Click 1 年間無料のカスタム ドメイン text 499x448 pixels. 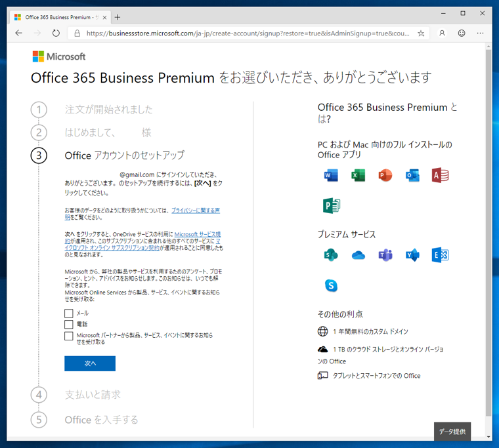tap(370, 332)
